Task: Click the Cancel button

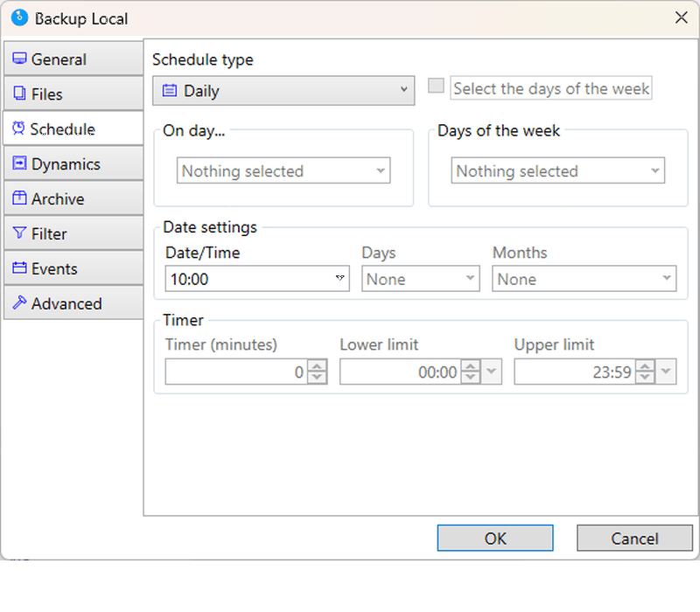Action: click(634, 538)
